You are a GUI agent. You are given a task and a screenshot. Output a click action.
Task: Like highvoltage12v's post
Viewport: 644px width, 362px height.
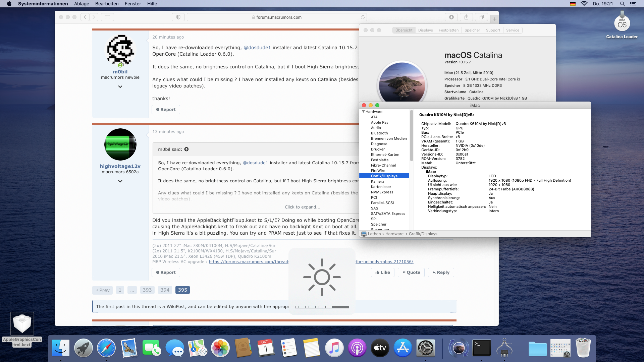383,273
